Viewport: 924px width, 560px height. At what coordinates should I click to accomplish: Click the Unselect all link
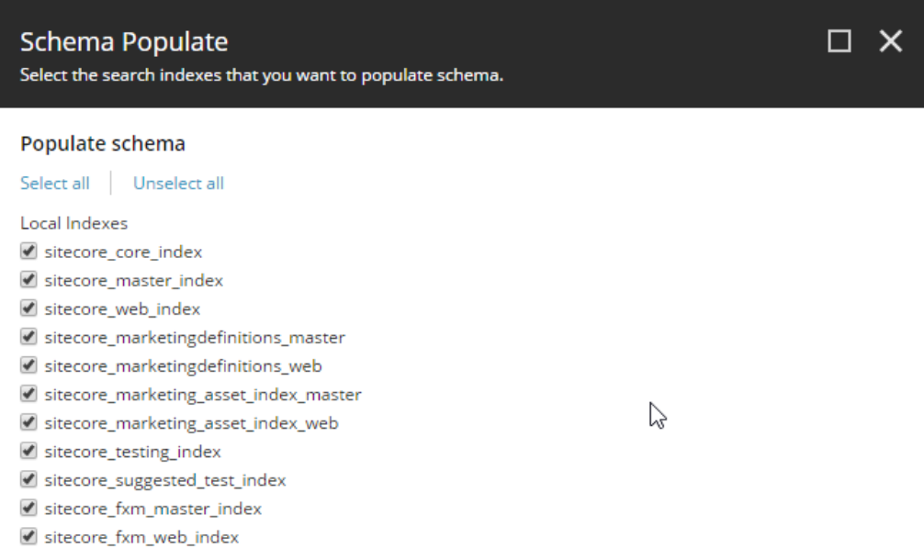click(x=178, y=183)
